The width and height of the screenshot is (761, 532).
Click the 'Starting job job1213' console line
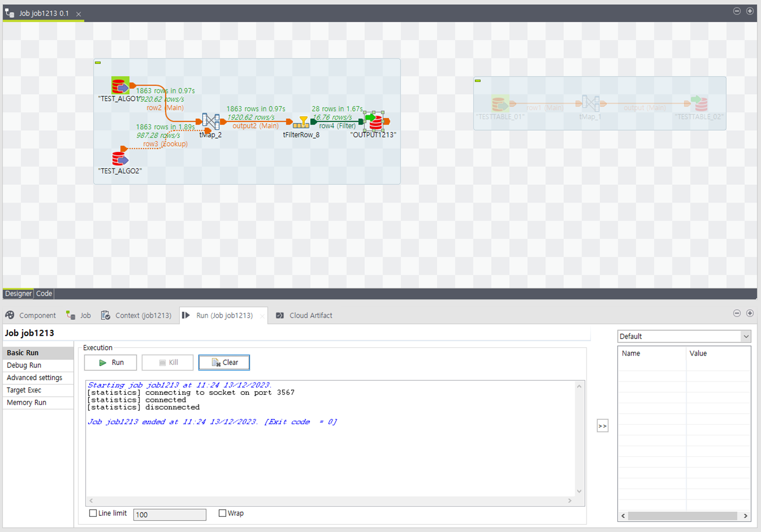179,385
